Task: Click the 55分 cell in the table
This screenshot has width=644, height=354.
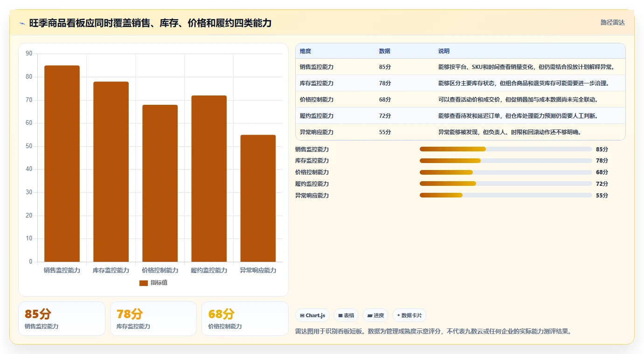Action: click(x=385, y=132)
